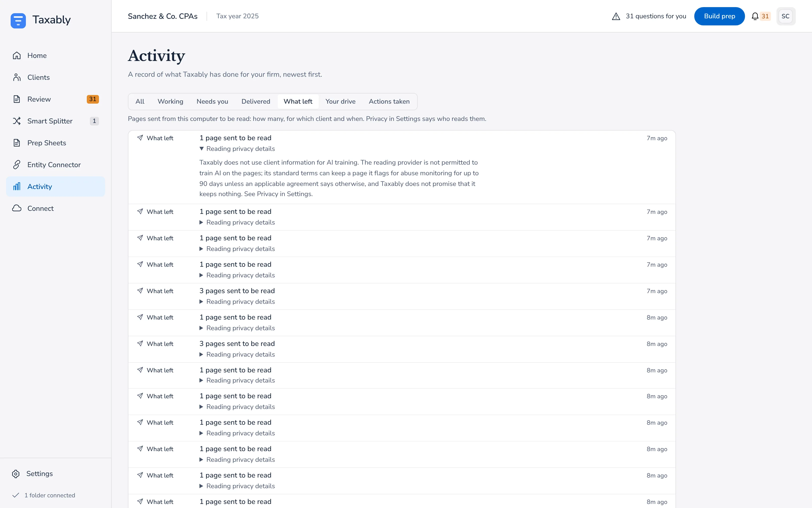
Task: Open Prep Sheets page
Action: (55, 143)
